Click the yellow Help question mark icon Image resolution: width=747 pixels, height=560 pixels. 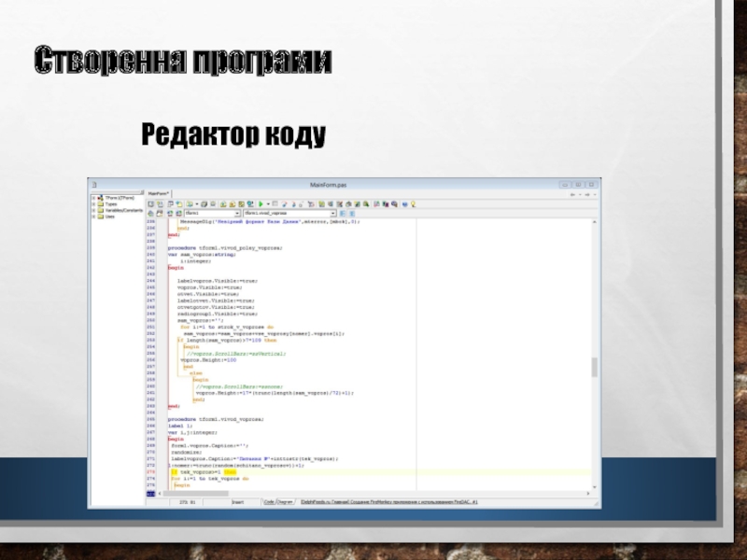(x=412, y=203)
